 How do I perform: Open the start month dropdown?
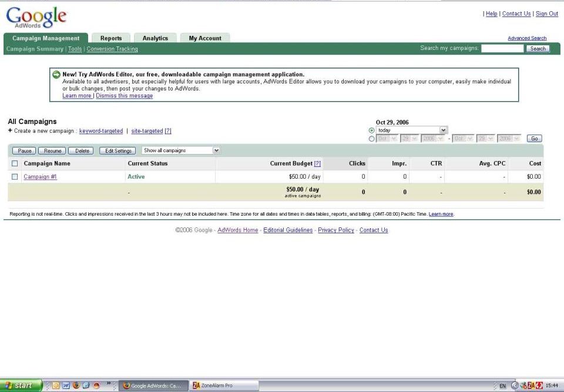click(387, 138)
